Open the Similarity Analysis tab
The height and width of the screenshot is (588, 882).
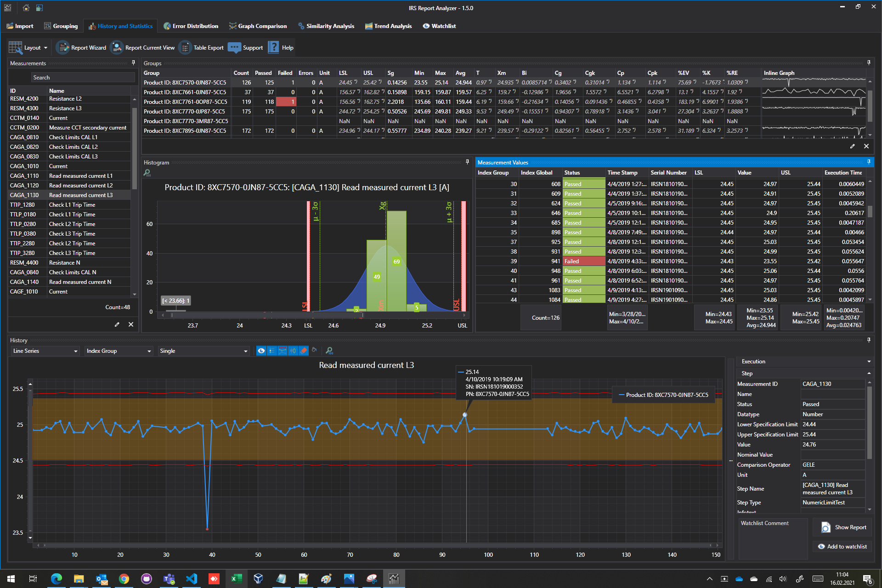click(x=326, y=26)
